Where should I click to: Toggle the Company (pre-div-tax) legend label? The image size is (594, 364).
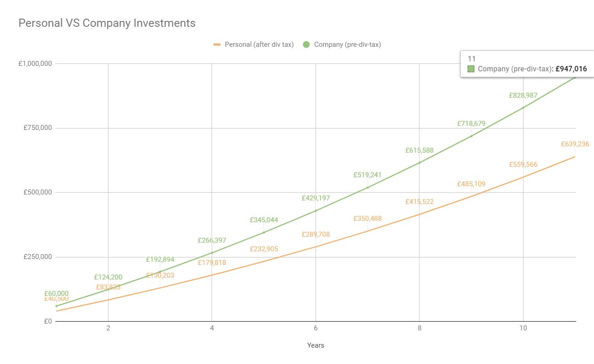(x=347, y=45)
